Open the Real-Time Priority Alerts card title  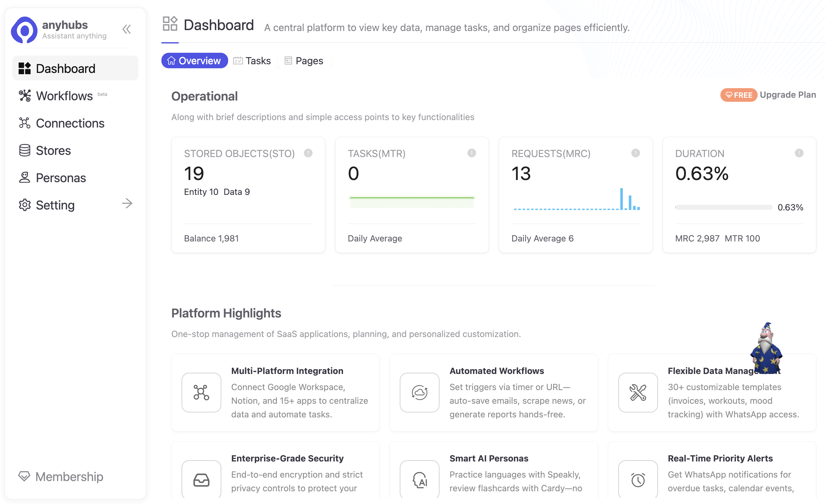click(720, 458)
